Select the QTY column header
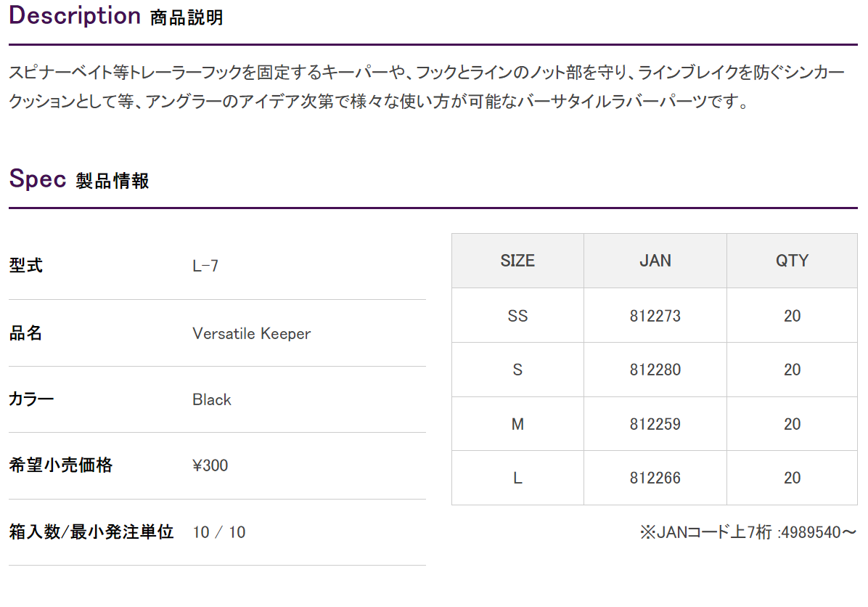Viewport: 868px width, 607px height. click(793, 261)
